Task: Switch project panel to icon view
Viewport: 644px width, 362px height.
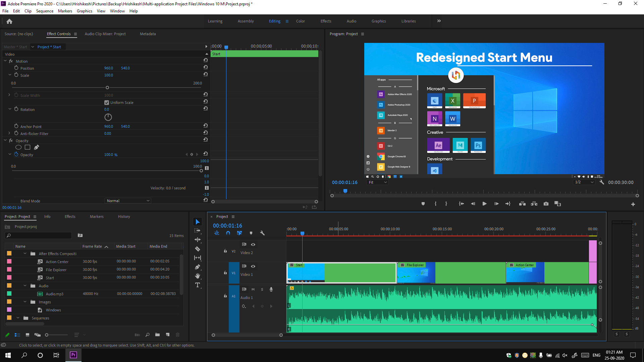Action: pos(28,335)
